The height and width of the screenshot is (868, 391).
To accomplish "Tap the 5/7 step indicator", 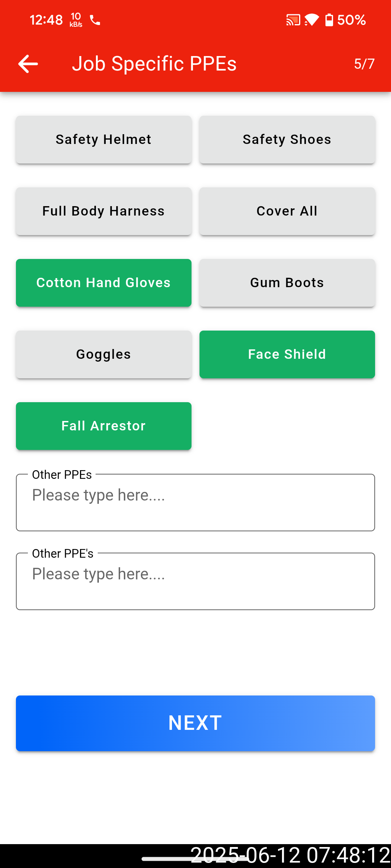I will [x=364, y=64].
